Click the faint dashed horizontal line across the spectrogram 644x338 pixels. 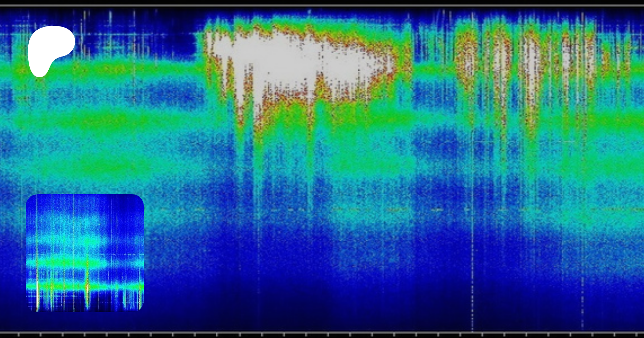point(358,210)
